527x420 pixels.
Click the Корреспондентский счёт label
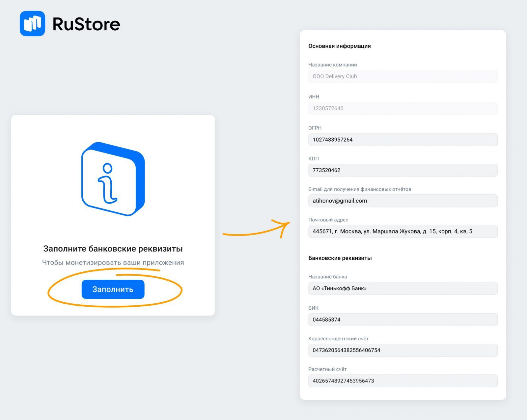[x=339, y=339]
